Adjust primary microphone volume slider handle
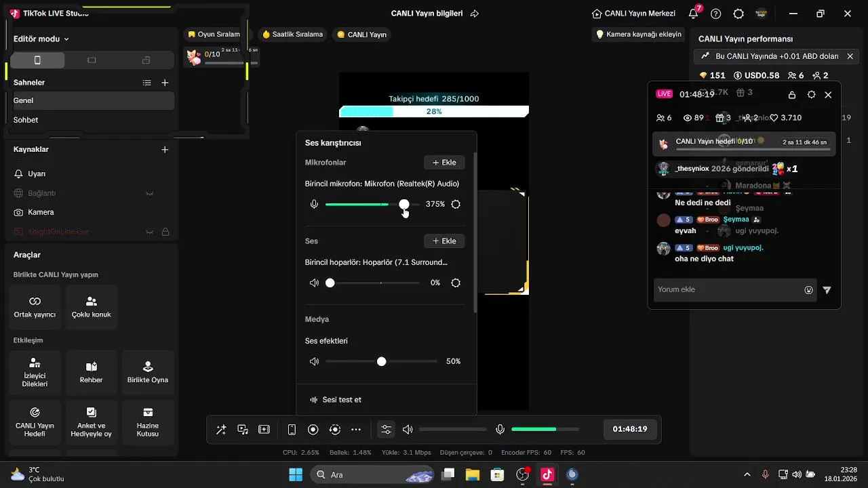Viewport: 868px width, 488px height. point(404,204)
